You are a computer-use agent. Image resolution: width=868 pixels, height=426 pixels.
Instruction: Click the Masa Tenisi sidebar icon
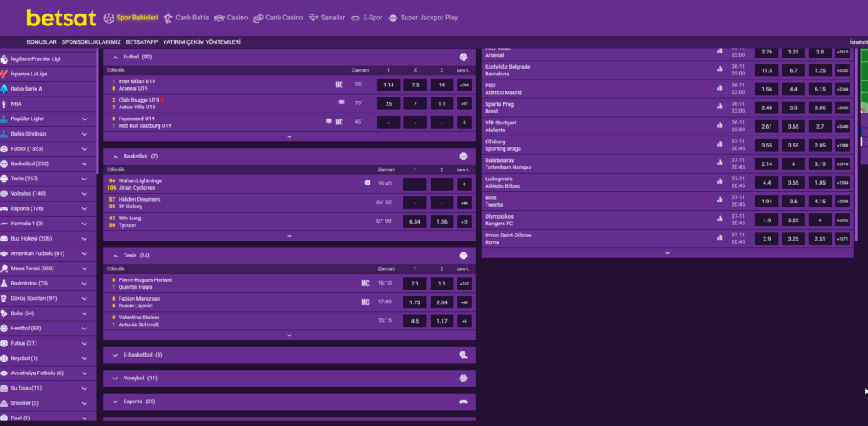pos(4,268)
